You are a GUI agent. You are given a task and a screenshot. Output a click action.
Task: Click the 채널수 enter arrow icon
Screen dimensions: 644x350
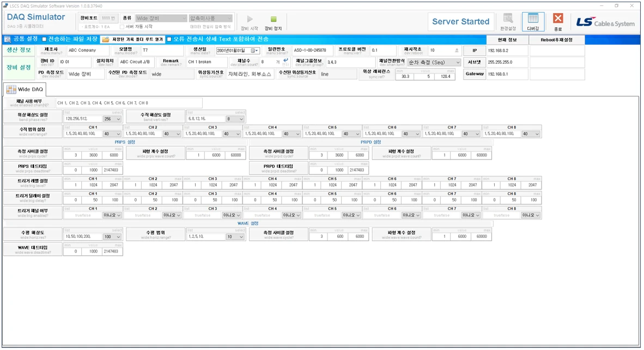click(x=285, y=60)
